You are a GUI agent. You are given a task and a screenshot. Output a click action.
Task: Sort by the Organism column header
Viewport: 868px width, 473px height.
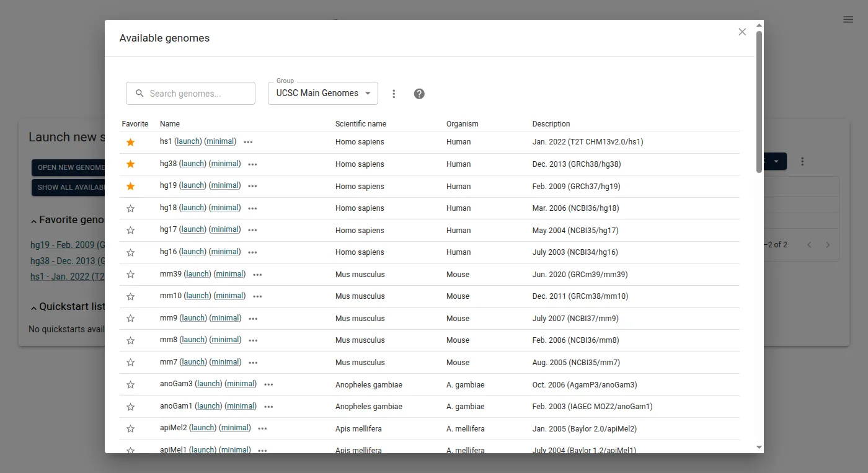[463, 124]
